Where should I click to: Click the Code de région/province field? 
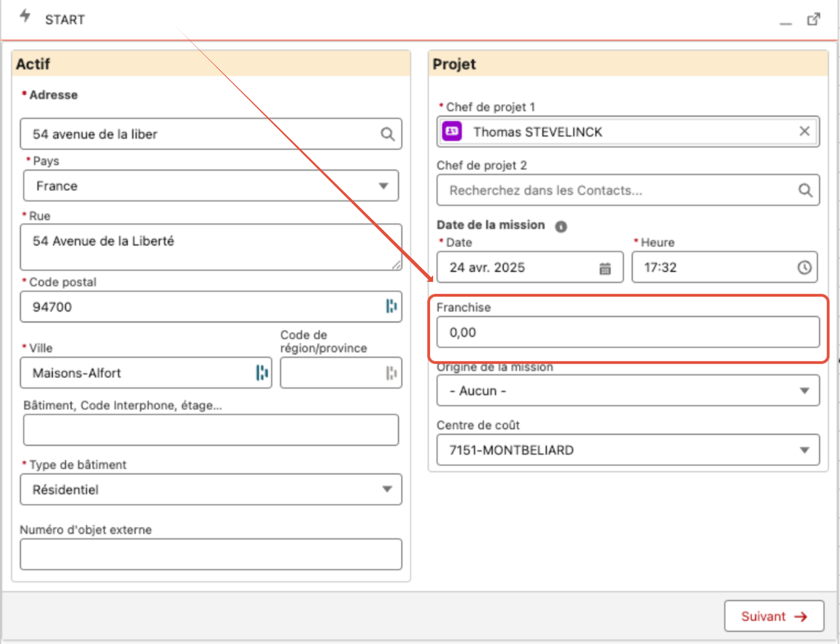tap(341, 373)
